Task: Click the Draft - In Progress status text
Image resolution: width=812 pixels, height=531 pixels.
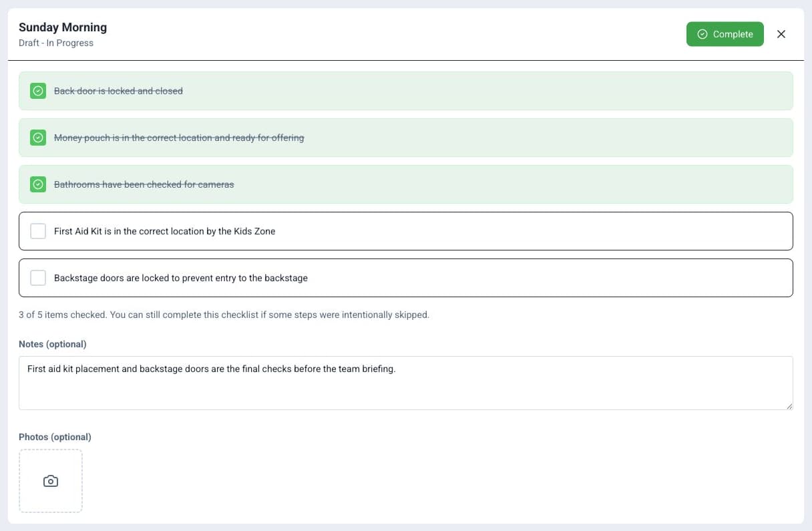Action: (x=56, y=43)
